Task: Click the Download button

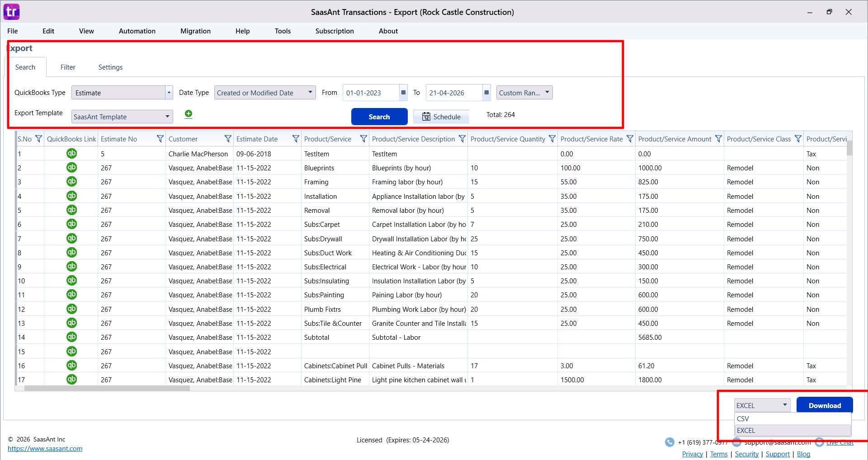Action: (825, 405)
